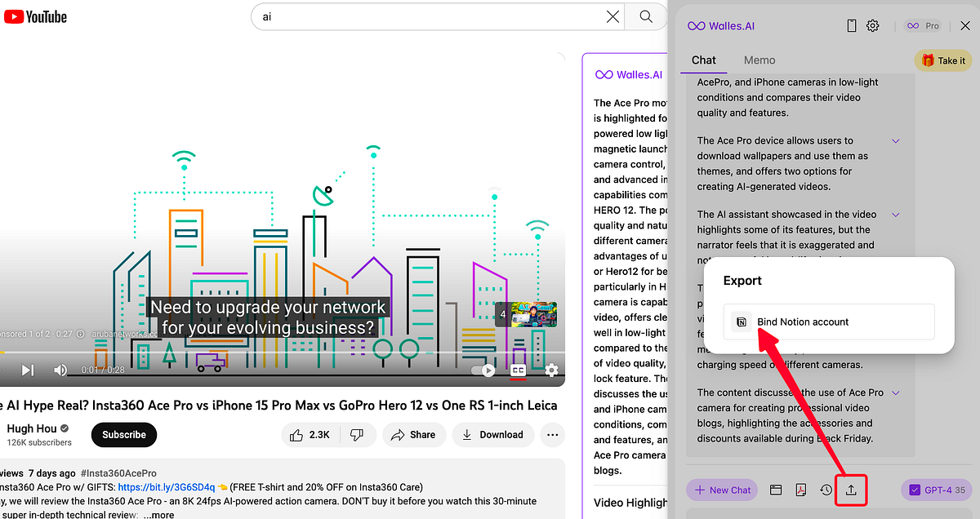The image size is (980, 519).
Task: Expand the Ace Pro device summary section
Action: 896,140
